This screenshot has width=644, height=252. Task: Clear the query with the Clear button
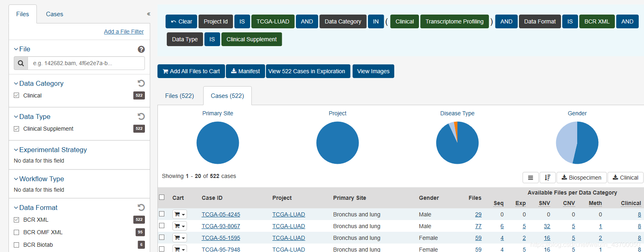pyautogui.click(x=181, y=21)
